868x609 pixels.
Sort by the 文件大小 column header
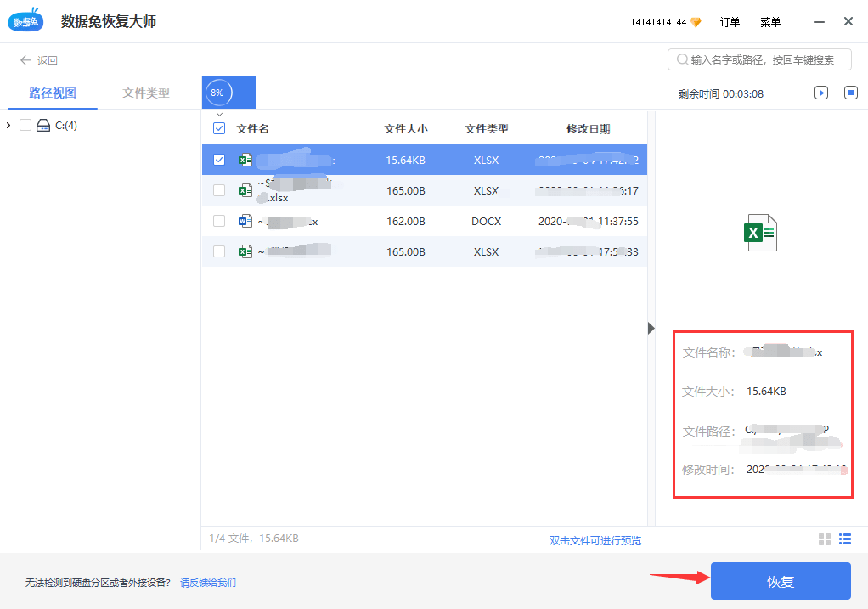point(406,128)
